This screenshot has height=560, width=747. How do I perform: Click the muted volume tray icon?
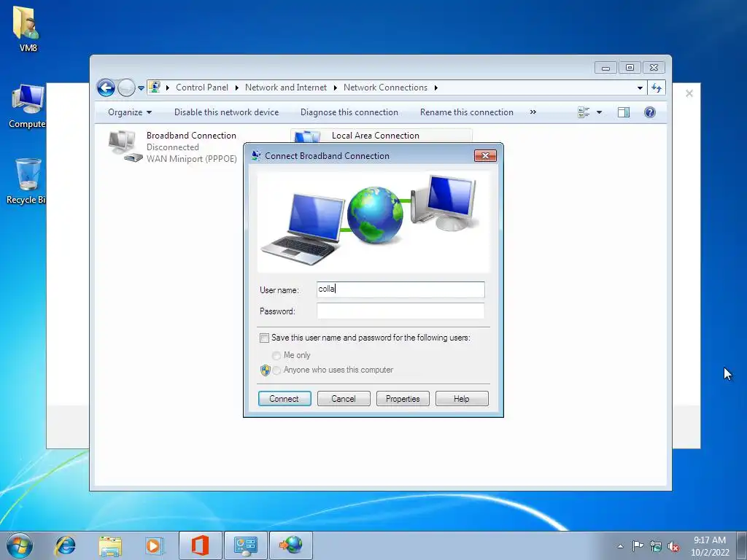[673, 546]
